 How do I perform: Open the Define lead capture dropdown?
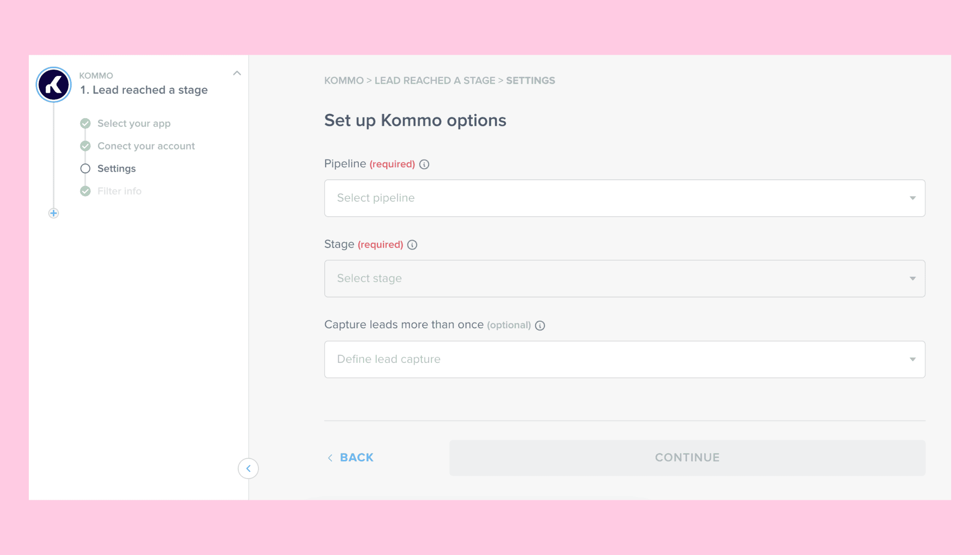coord(625,359)
